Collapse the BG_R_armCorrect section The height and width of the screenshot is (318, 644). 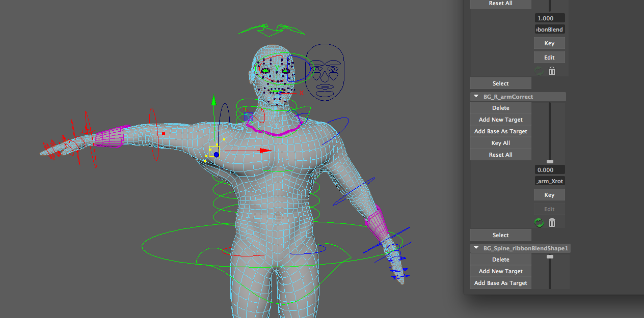tap(477, 97)
